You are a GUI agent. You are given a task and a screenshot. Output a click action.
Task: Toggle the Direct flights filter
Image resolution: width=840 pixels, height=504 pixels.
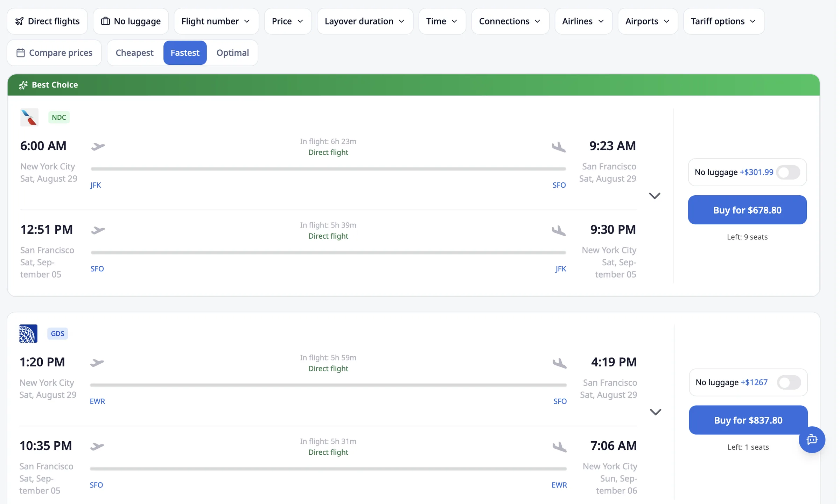[x=47, y=21]
